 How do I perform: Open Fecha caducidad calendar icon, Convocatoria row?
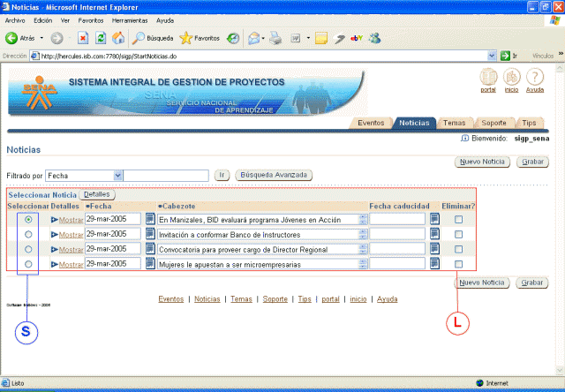434,248
